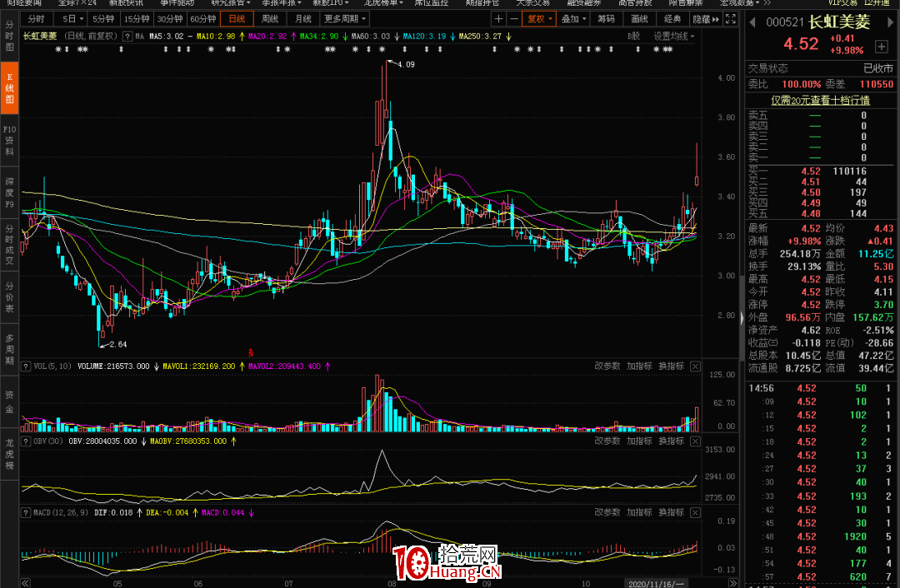Click 加指标 on the VOL panel
Image resolution: width=900 pixels, height=588 pixels.
coord(639,366)
